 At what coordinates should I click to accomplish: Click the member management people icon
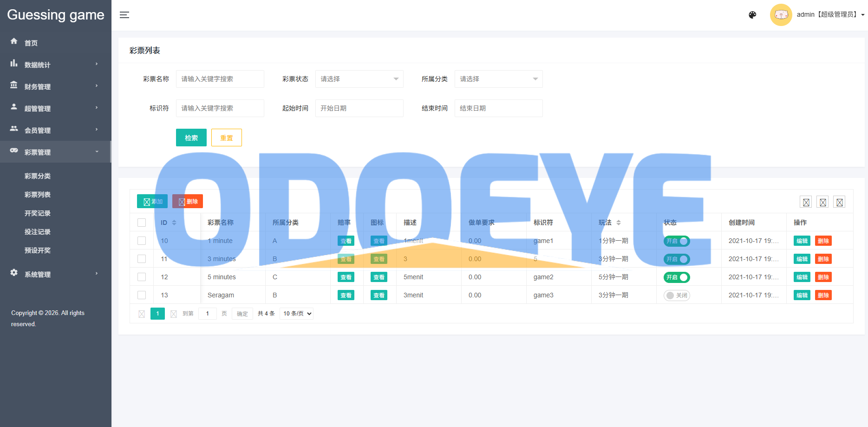pos(14,129)
